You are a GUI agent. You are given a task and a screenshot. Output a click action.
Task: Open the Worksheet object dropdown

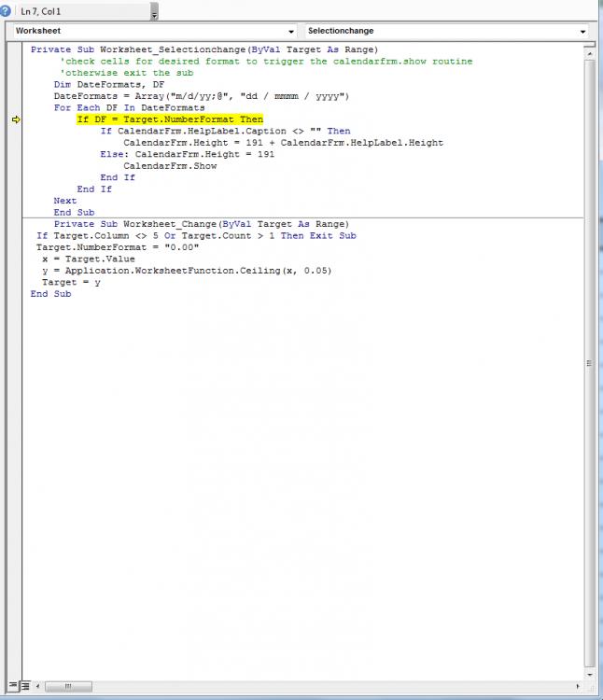[154, 31]
